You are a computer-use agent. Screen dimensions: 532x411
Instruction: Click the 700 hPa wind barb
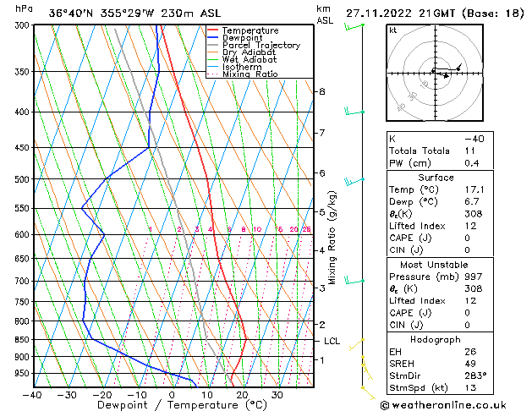tap(354, 281)
